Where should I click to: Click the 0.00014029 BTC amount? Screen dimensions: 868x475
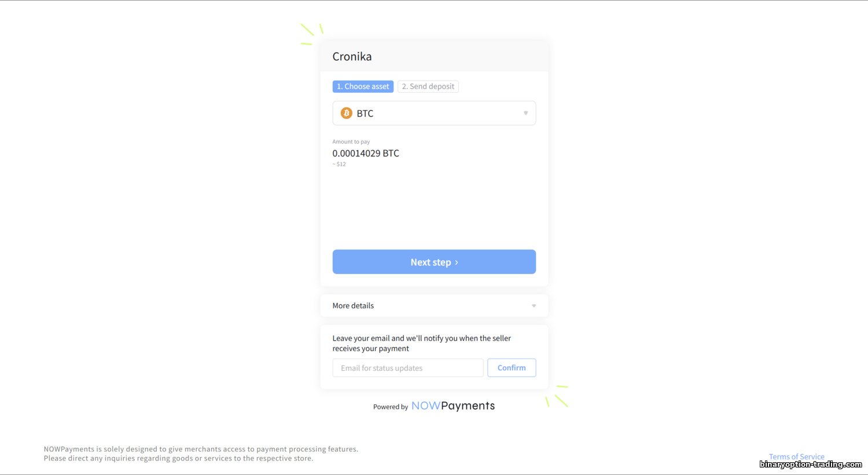(x=366, y=154)
